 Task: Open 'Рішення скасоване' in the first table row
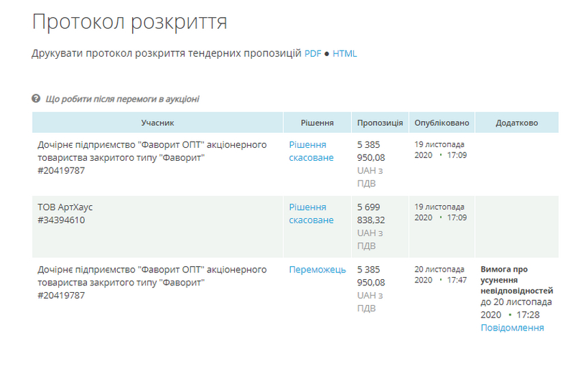pos(311,151)
